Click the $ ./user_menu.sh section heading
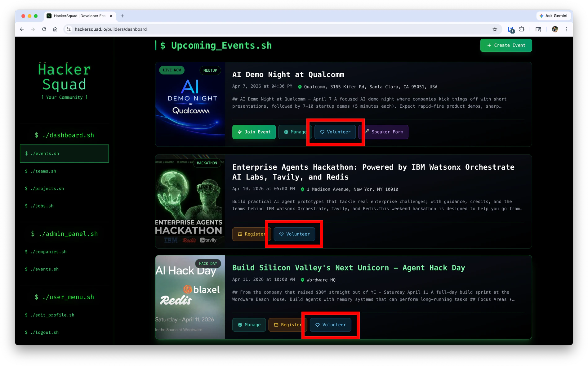This screenshot has width=588, height=366. point(64,297)
